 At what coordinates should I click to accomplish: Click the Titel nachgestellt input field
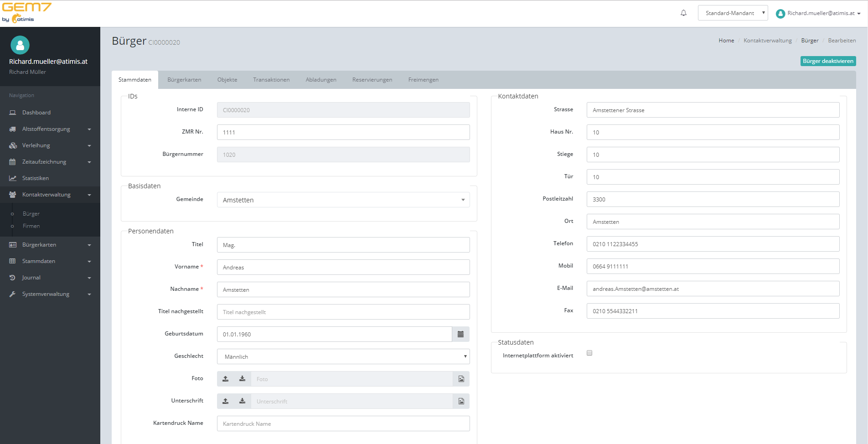pos(343,312)
